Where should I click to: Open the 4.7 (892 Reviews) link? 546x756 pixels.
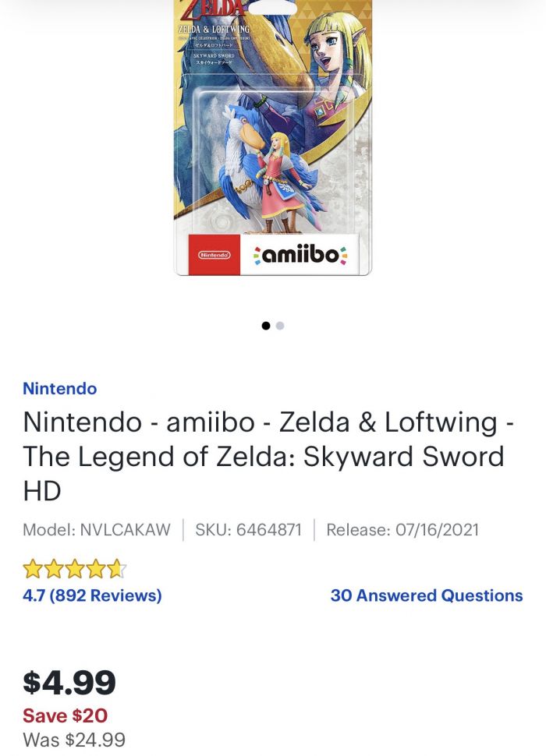click(92, 595)
